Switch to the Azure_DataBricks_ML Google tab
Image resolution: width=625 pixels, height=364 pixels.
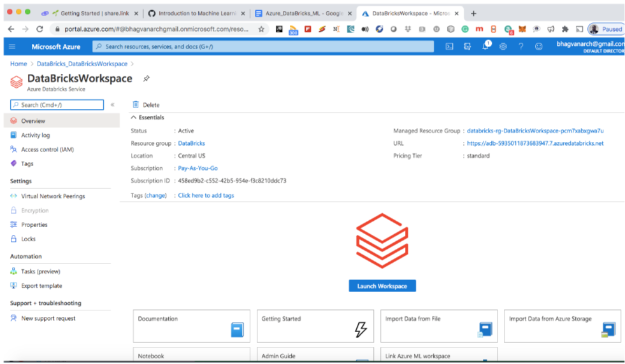(304, 13)
